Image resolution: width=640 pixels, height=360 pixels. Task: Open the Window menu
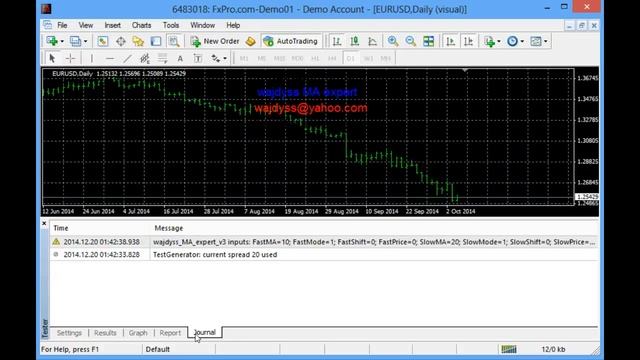click(202, 25)
